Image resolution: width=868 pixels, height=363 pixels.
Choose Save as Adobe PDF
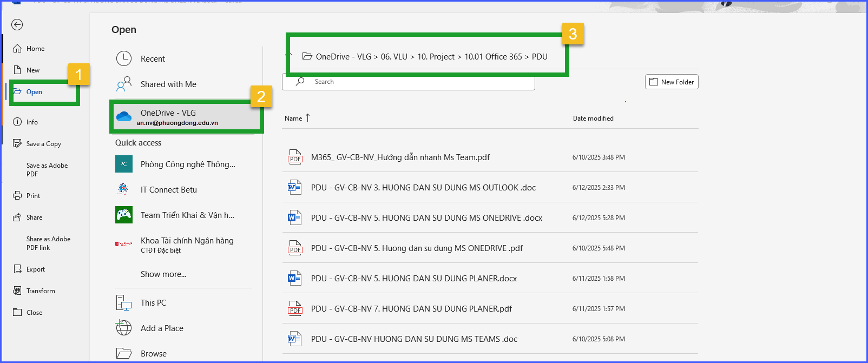click(47, 170)
